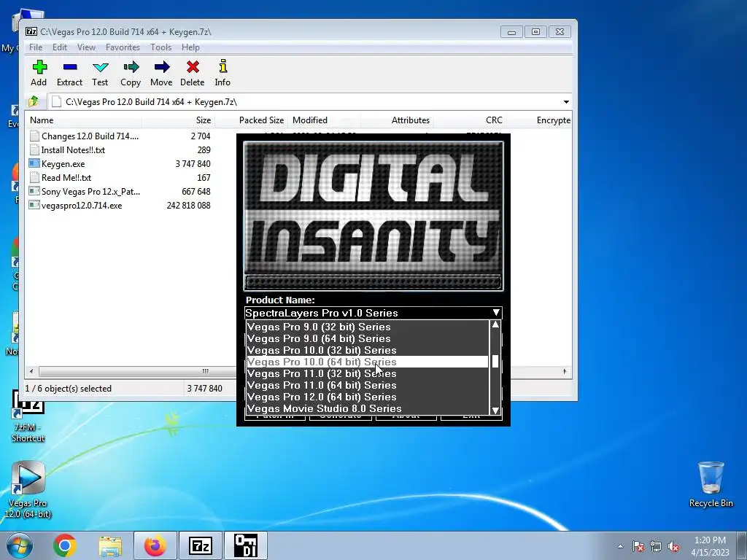Viewport: 747px width, 560px height.
Task: Open the Favorites menu
Action: pyautogui.click(x=123, y=47)
